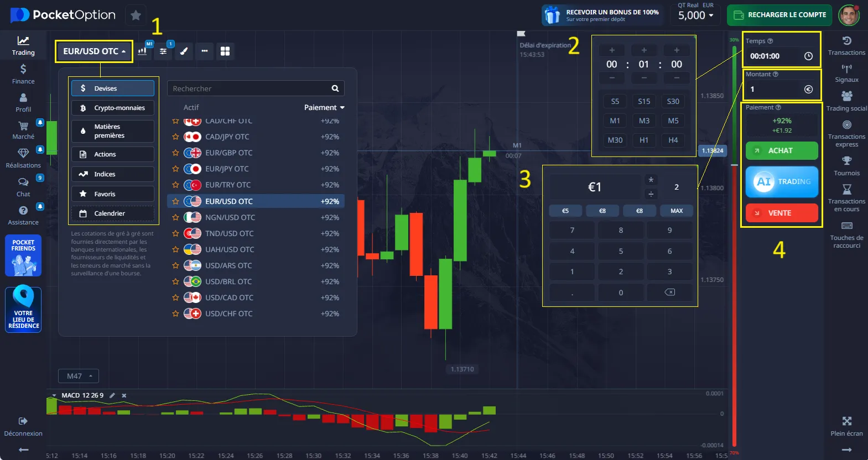Toggle favorite star for USD/CHF OTC
The height and width of the screenshot is (460, 868).
[x=175, y=313]
